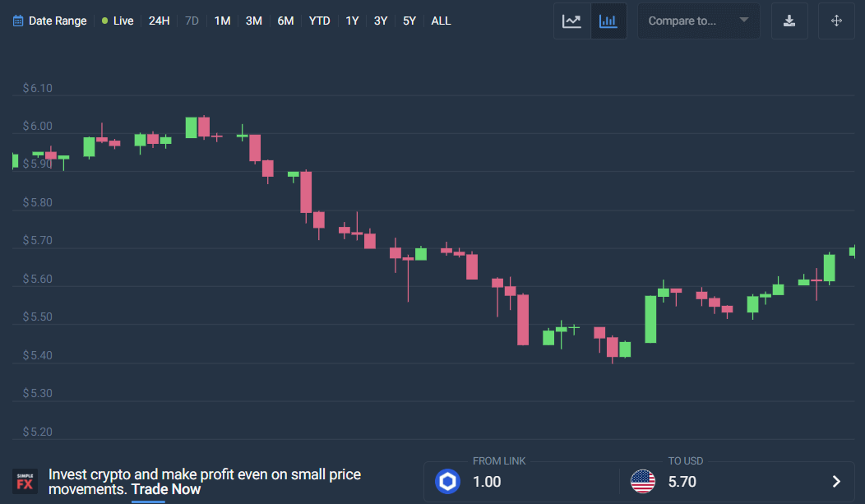Toggle the Live data indicator
865x504 pixels.
[x=118, y=21]
